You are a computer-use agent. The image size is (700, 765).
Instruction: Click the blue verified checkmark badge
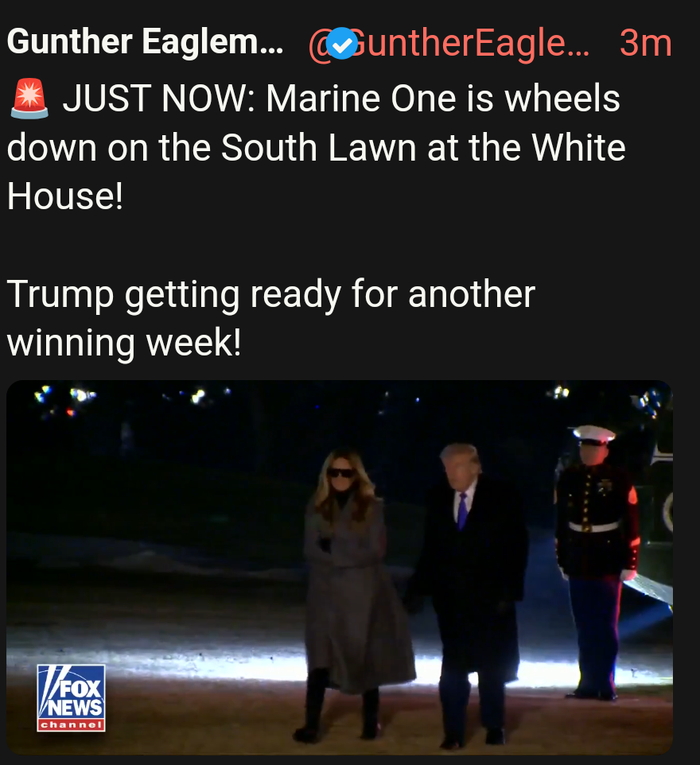(342, 44)
